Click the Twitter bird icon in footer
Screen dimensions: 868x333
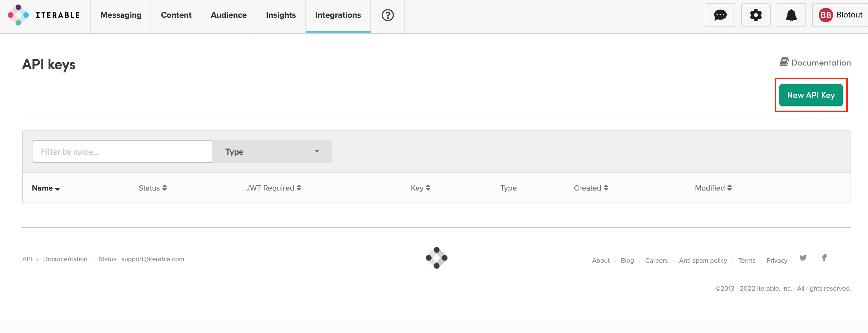[803, 258]
